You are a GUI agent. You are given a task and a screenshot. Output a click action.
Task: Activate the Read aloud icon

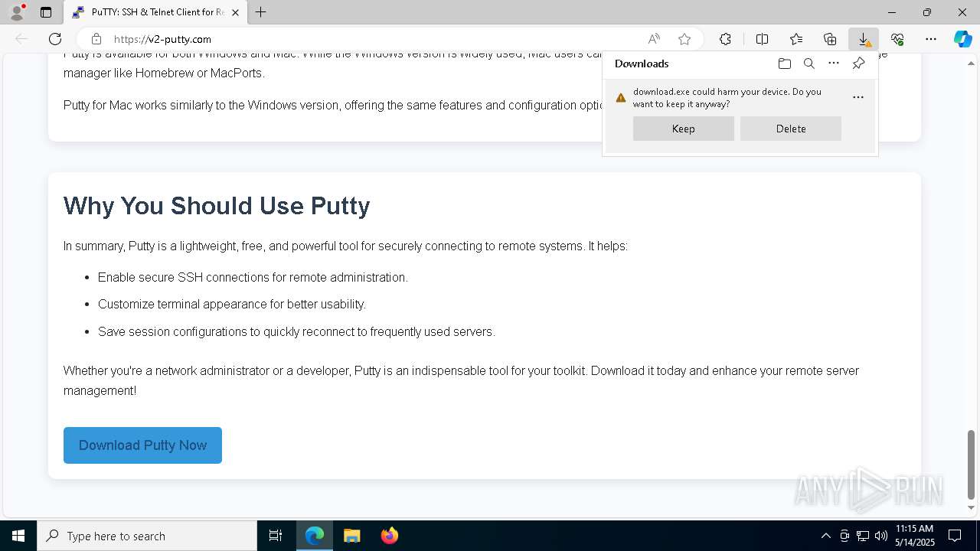pyautogui.click(x=654, y=39)
